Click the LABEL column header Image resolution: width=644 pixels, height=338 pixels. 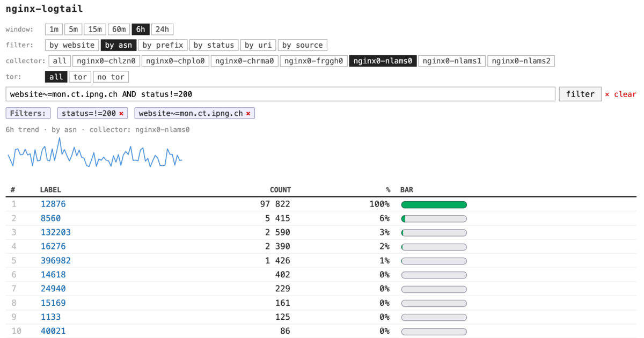50,189
